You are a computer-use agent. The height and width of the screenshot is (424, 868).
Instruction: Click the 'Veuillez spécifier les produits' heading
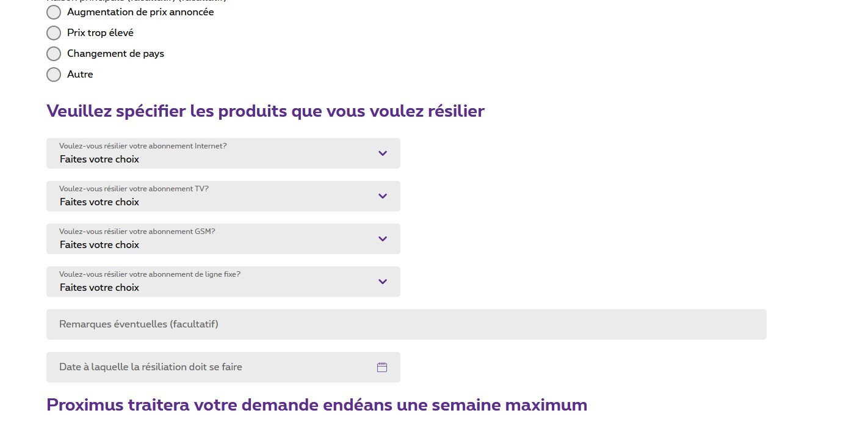coord(265,111)
